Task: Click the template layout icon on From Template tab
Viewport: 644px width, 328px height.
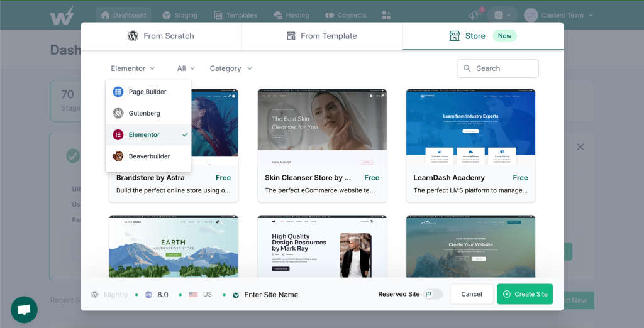Action: coord(291,36)
